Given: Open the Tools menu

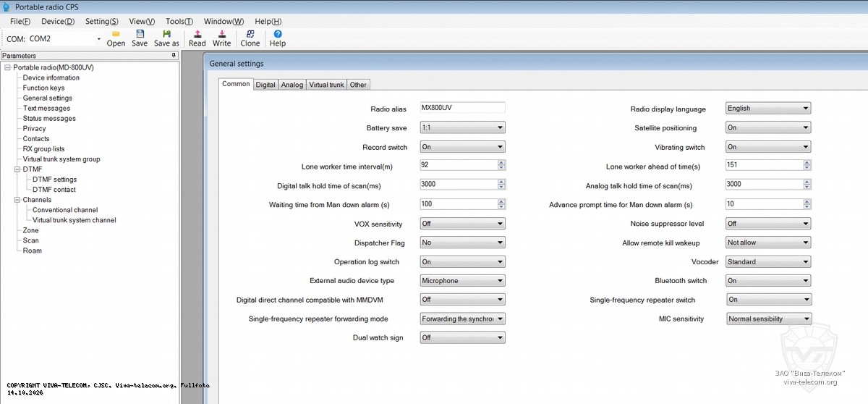Looking at the screenshot, I should pyautogui.click(x=179, y=22).
